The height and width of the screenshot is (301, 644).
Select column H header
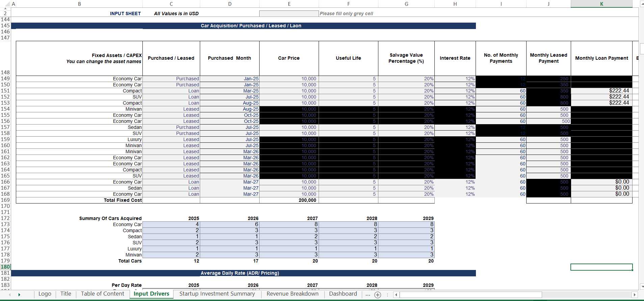[455, 4]
